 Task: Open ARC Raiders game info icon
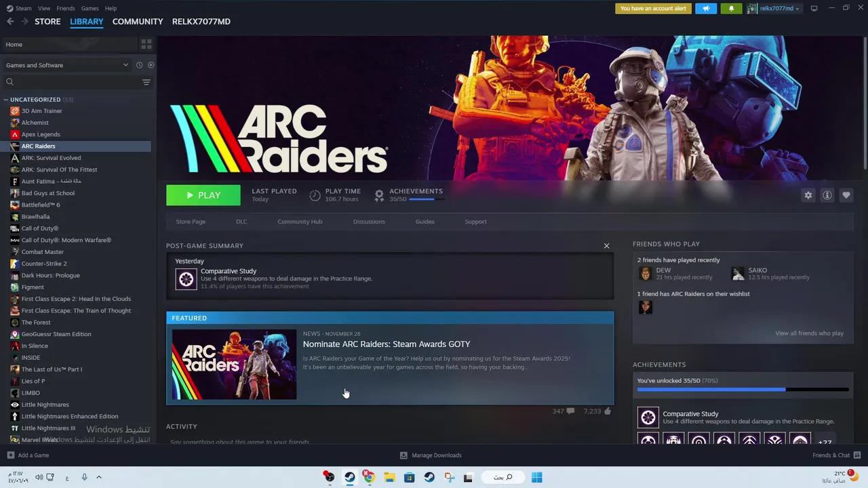point(827,195)
